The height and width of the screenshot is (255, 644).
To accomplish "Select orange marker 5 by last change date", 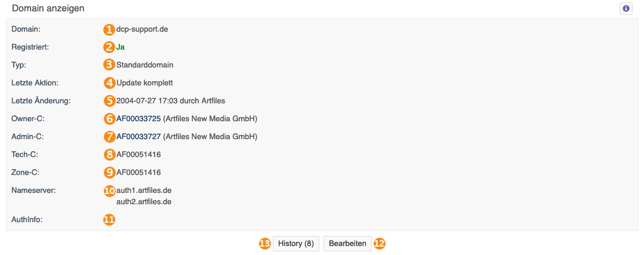I will tap(109, 100).
